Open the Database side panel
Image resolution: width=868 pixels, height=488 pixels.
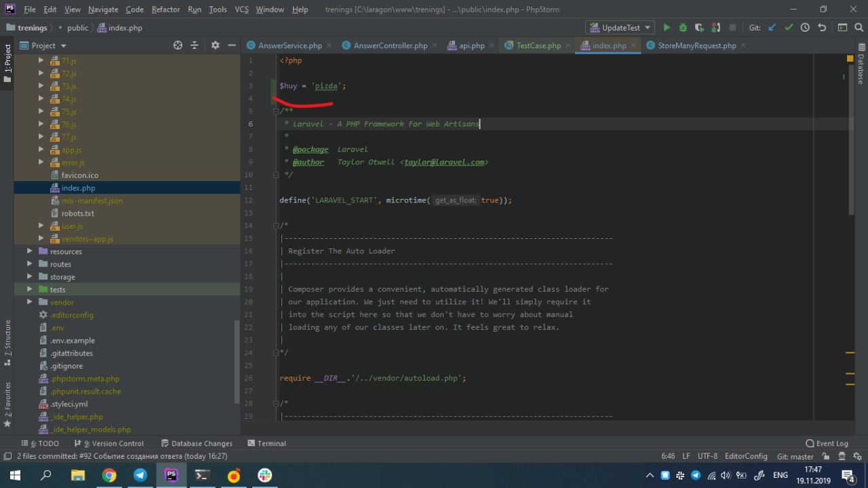click(861, 65)
